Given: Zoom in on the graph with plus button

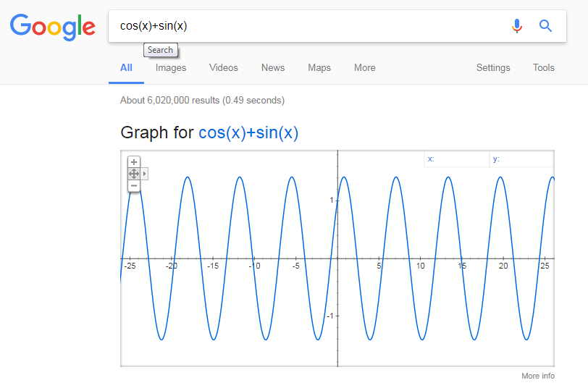Looking at the screenshot, I should point(134,162).
